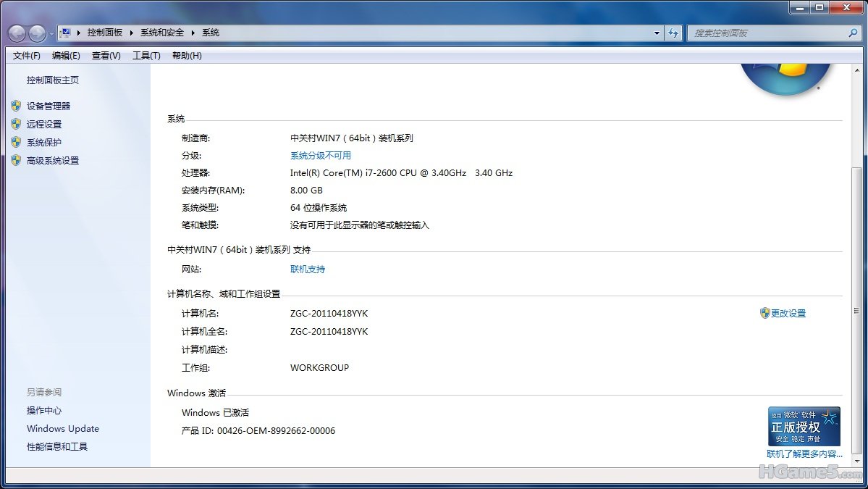Go forward with the Forward arrow button

pos(37,34)
